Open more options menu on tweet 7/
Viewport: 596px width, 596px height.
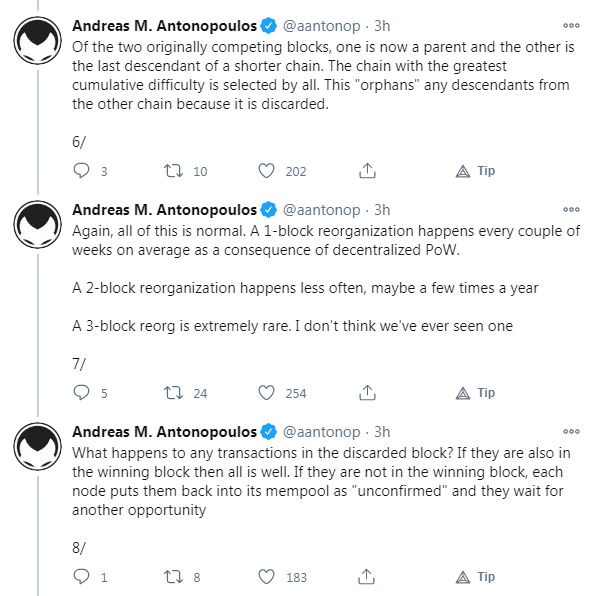click(571, 209)
